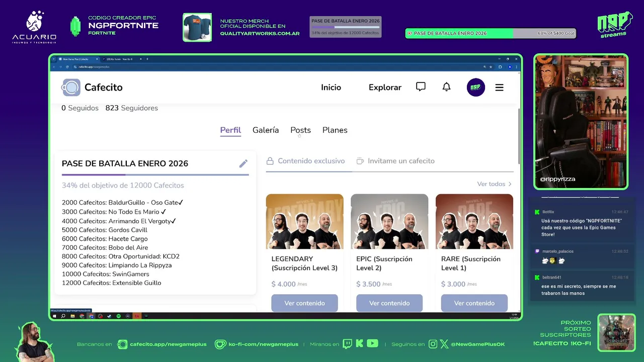The width and height of the screenshot is (644, 362).
Task: Open Steam from the taskbar
Action: [109, 316]
